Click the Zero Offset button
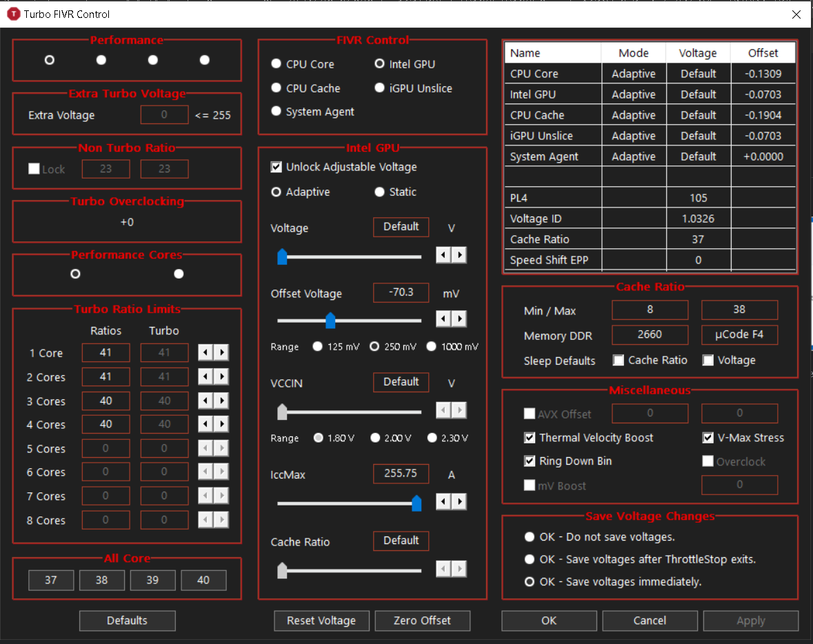Viewport: 813px width, 644px height. tap(422, 621)
